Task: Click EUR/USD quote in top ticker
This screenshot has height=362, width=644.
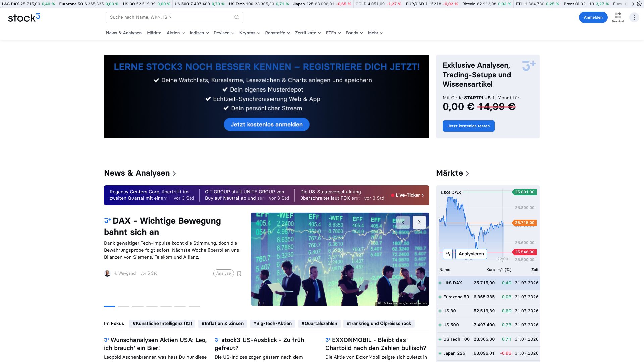Action: (x=432, y=4)
